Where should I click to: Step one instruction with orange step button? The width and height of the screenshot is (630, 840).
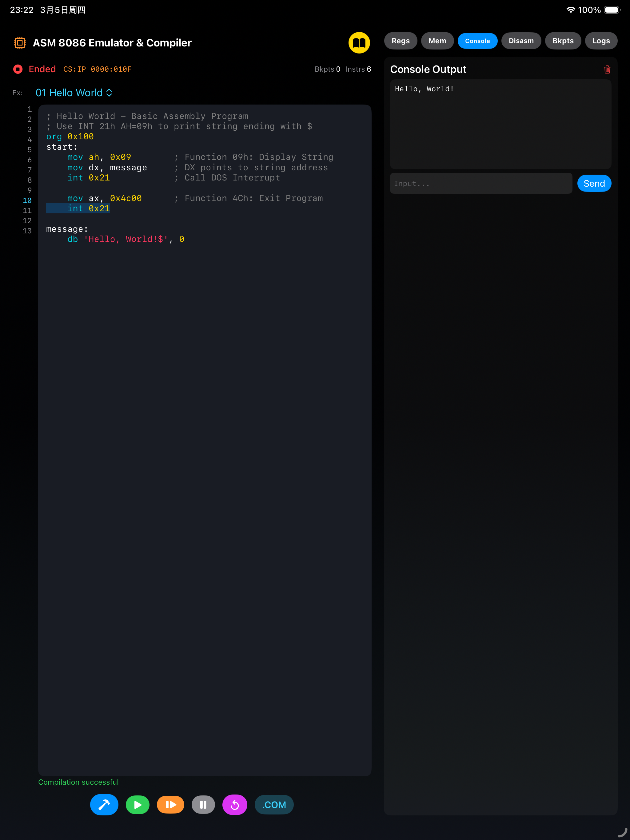[171, 805]
